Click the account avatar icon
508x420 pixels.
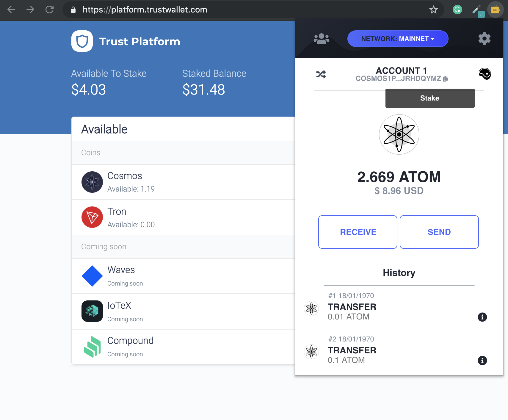tap(485, 74)
